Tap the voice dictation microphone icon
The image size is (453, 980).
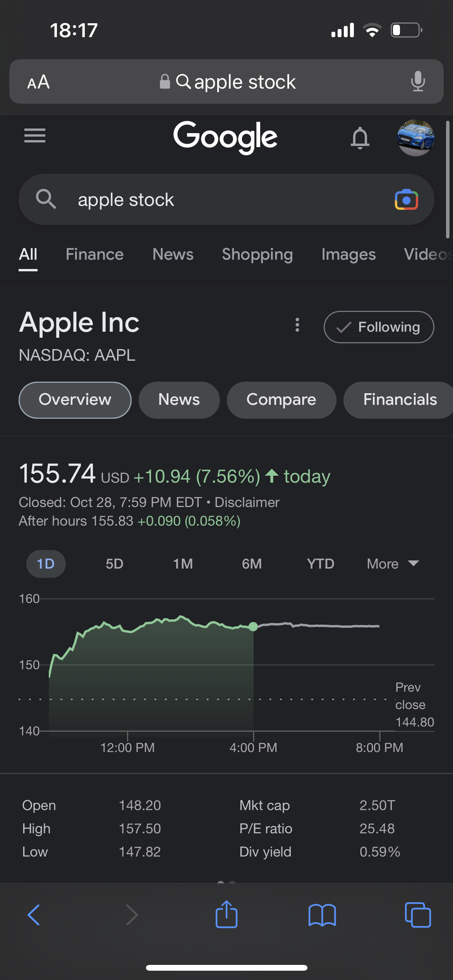418,81
